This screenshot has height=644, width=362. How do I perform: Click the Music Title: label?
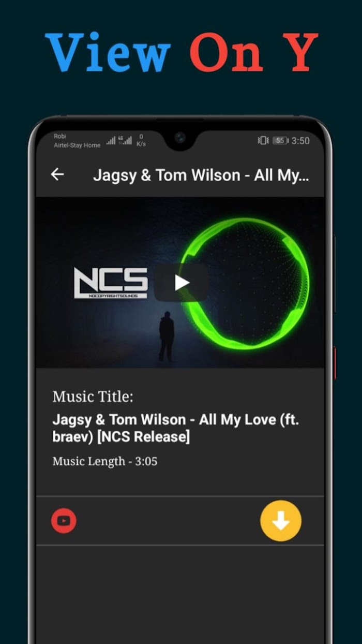(x=93, y=397)
